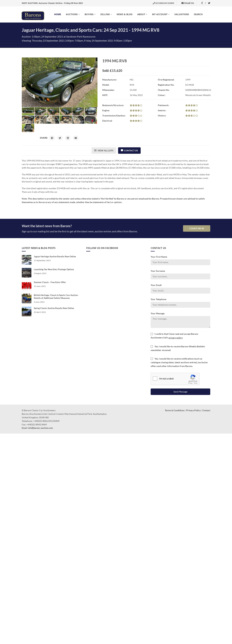The height and width of the screenshot is (644, 232).
Task: Click Send Message button
Action: pyautogui.click(x=180, y=392)
